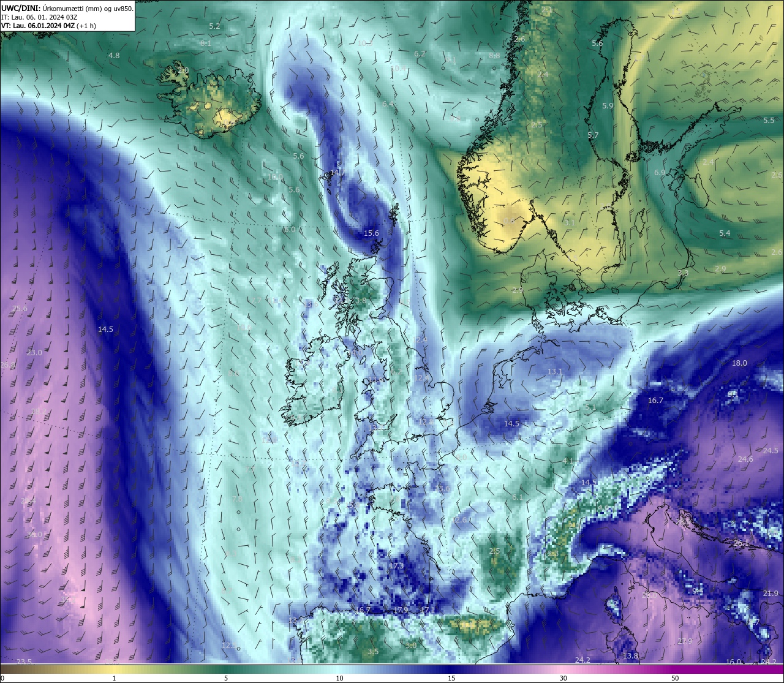Click the 26.1 value label
Screen dimensions: 784x683
tap(741, 543)
